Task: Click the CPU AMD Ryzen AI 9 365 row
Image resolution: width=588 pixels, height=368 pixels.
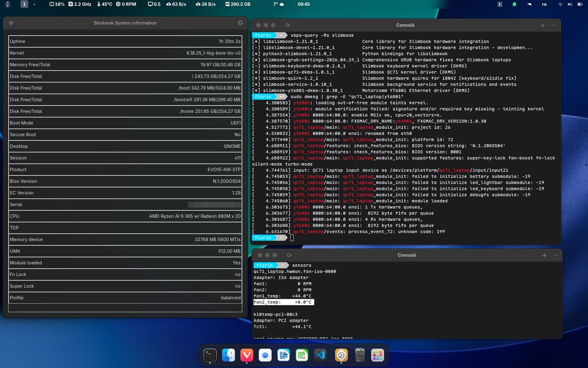Action: point(125,216)
